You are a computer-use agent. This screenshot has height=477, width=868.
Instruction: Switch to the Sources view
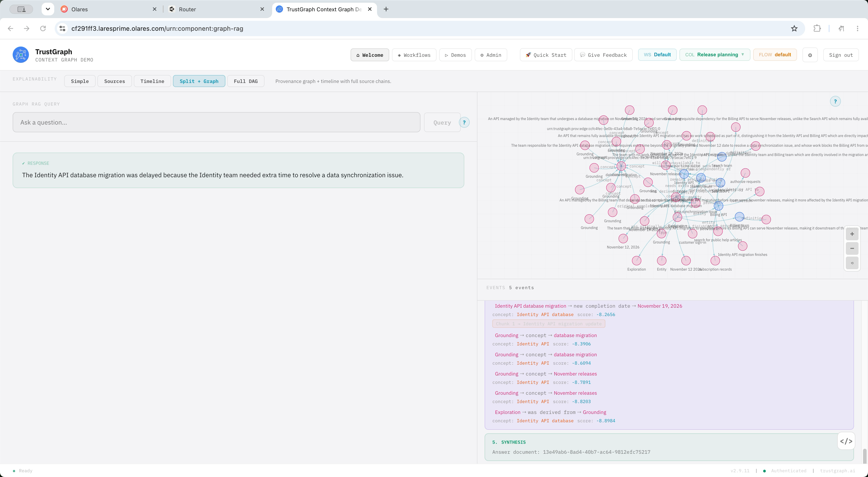pos(115,81)
